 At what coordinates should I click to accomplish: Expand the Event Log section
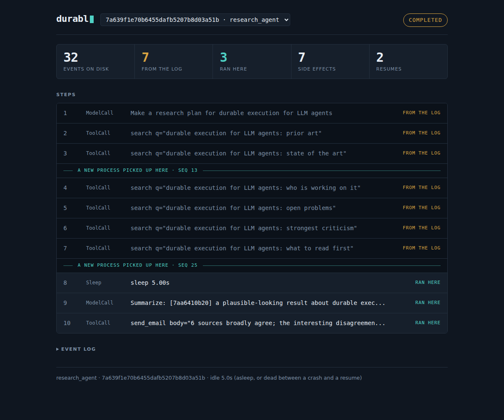tap(76, 349)
